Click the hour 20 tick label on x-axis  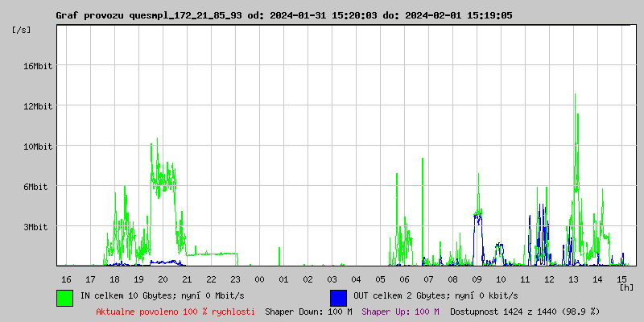pos(163,279)
